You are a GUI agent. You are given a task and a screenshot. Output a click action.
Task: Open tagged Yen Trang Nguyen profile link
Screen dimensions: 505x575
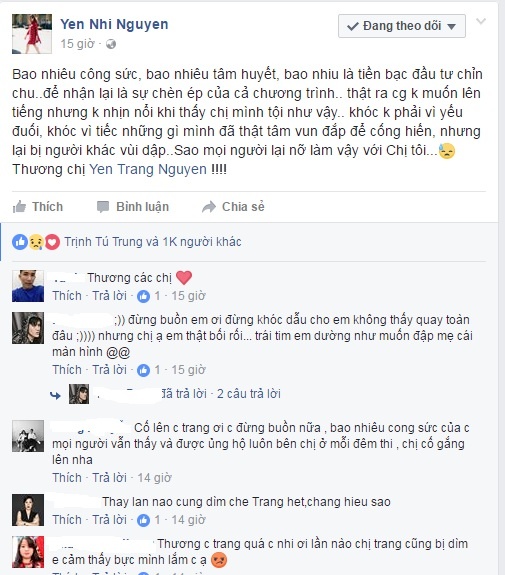coord(148,169)
